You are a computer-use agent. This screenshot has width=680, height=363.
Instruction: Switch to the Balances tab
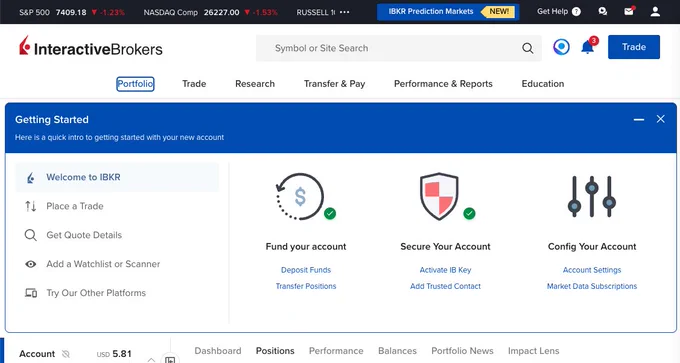(397, 351)
